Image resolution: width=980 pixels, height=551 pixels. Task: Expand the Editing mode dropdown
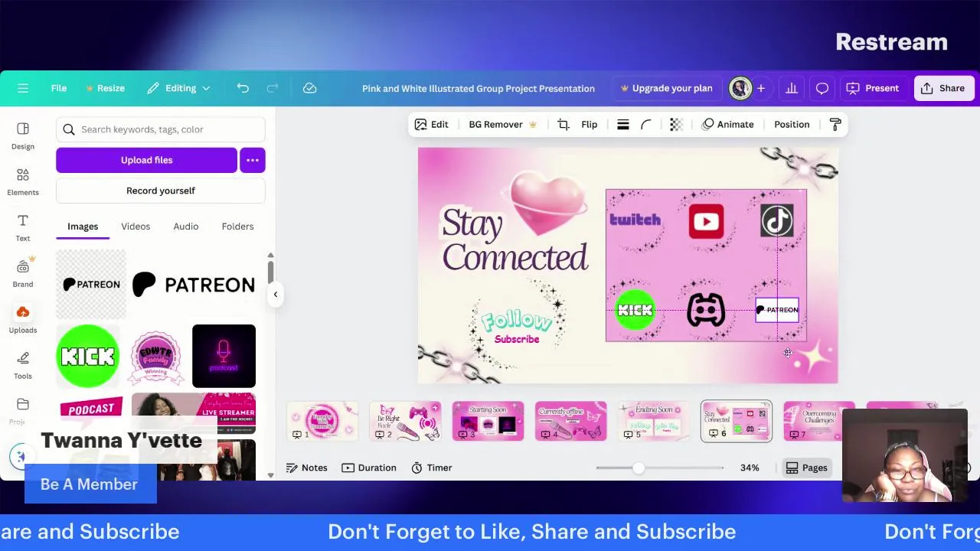pos(179,88)
